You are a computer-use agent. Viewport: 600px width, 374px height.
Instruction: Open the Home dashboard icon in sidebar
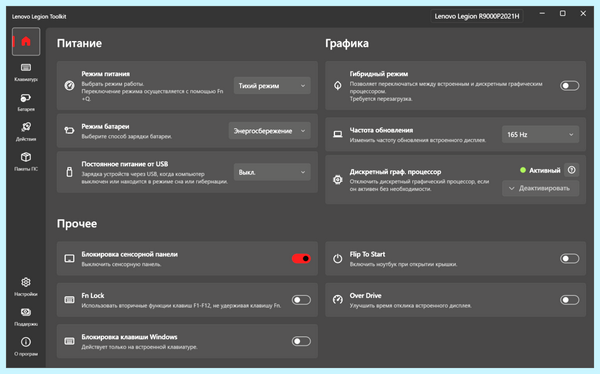coord(26,41)
